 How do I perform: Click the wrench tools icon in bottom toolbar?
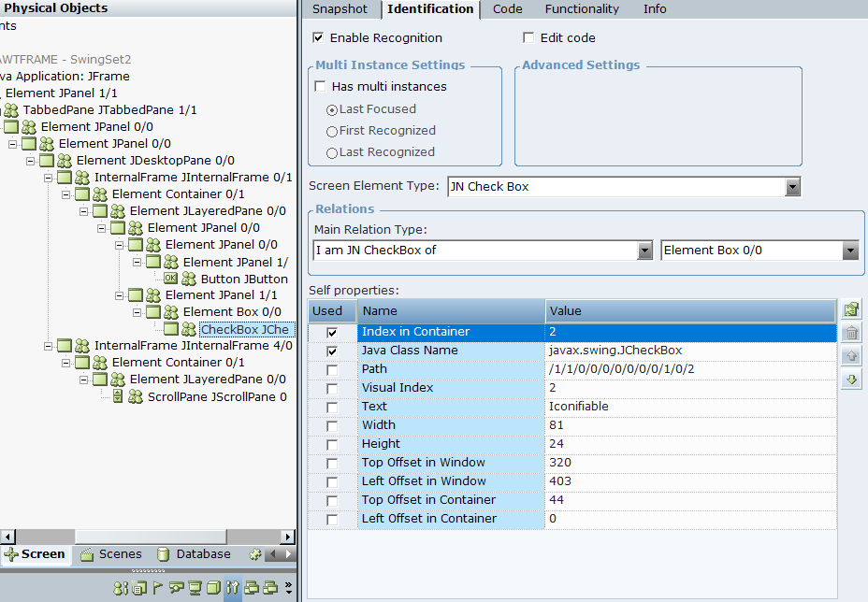tap(233, 588)
